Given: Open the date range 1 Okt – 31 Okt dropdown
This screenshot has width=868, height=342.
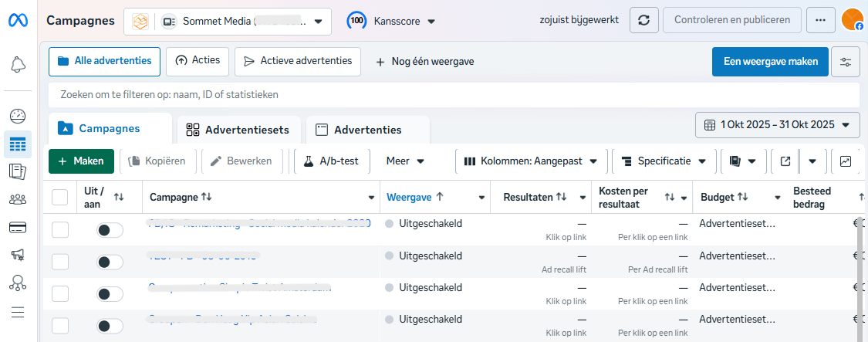Looking at the screenshot, I should (778, 124).
